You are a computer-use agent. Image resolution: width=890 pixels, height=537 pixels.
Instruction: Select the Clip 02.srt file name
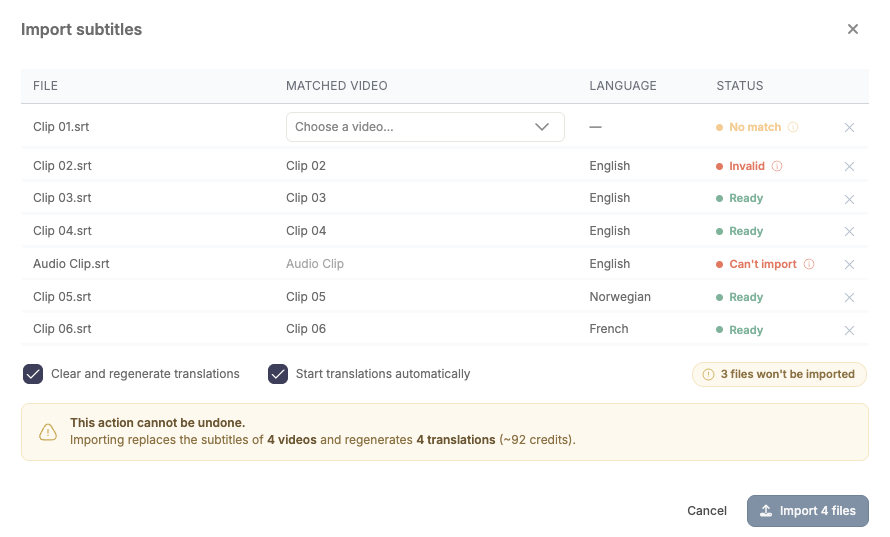coord(62,166)
